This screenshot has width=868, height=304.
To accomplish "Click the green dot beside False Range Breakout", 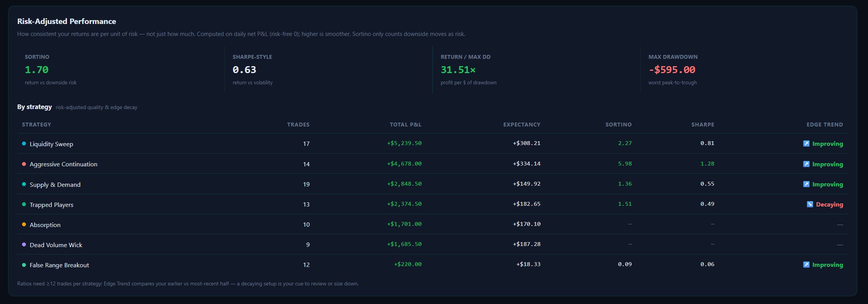I will [x=24, y=265].
